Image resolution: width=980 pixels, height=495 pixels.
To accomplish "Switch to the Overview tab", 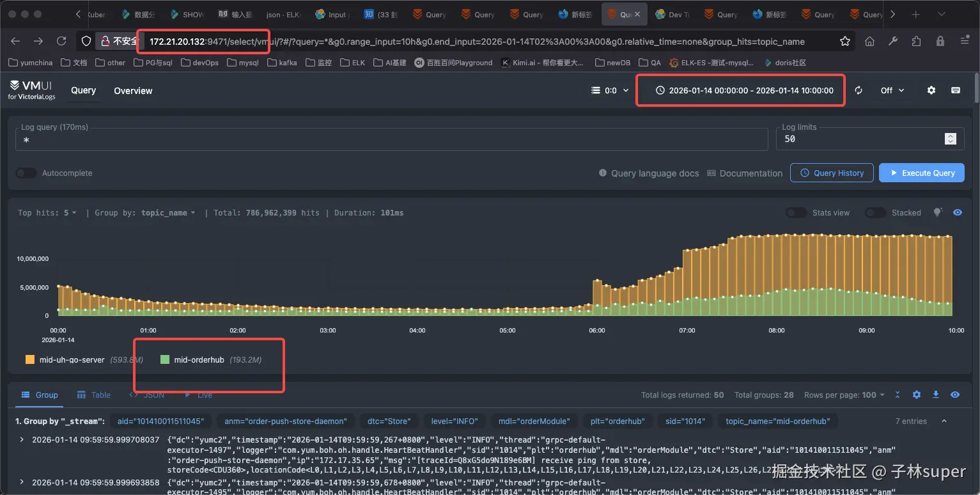I will 133,91.
